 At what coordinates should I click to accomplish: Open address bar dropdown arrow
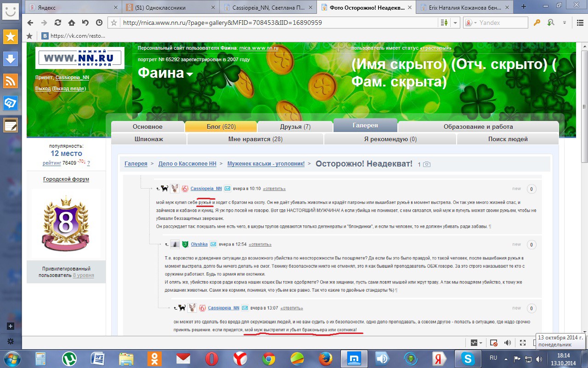tap(455, 23)
